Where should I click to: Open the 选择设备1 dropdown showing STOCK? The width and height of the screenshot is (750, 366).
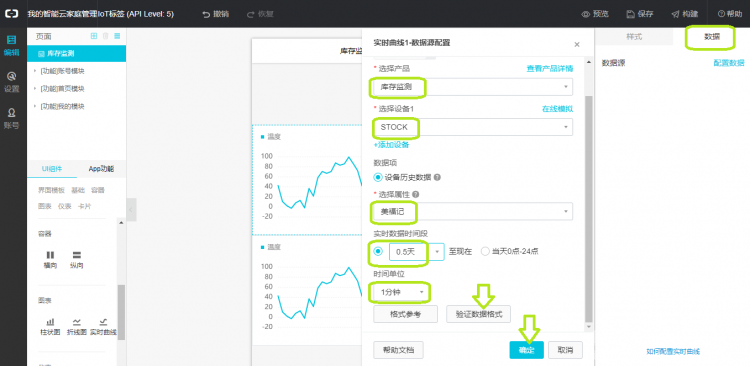pyautogui.click(x=473, y=127)
